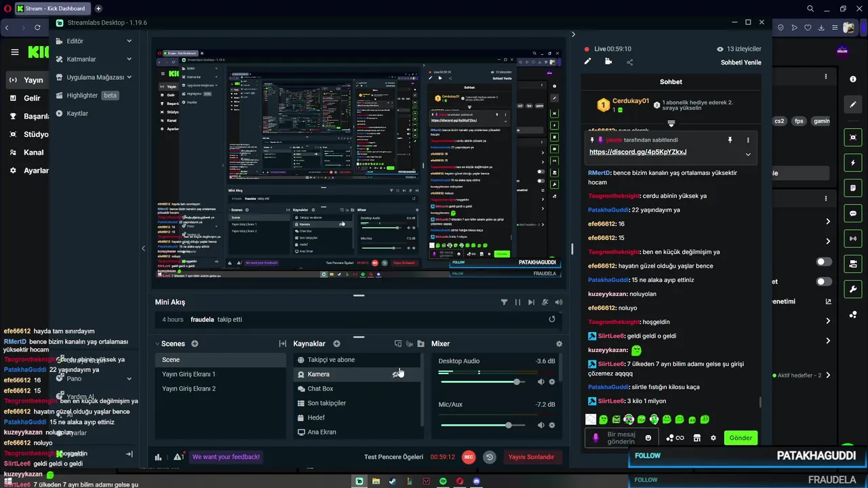Add a new scene with the plus icon

tap(195, 344)
